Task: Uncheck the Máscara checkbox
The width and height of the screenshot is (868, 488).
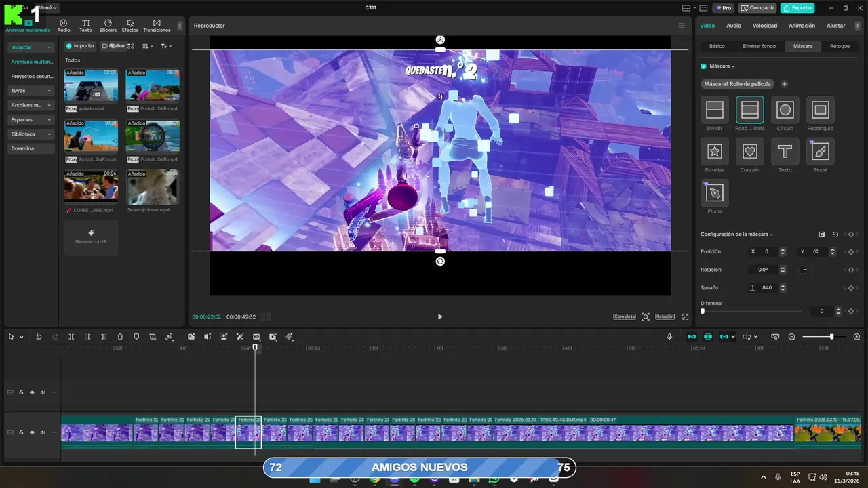Action: coord(703,66)
